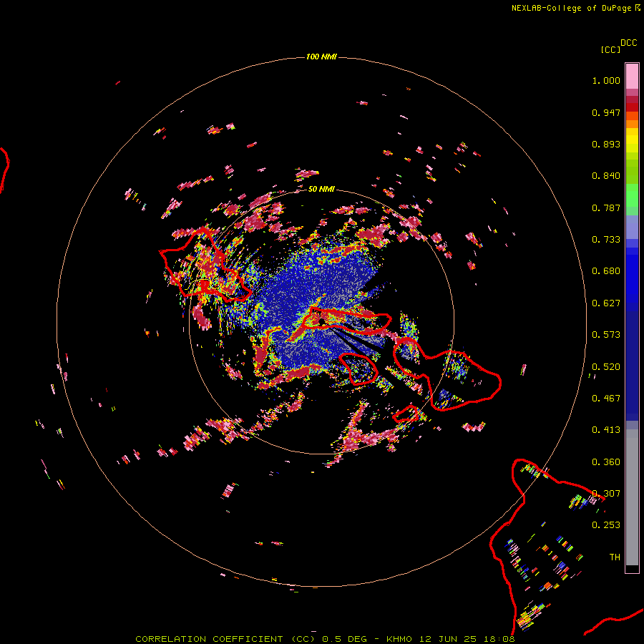Click the 1.000 value on the scale
The height and width of the screenshot is (644, 644).
[606, 80]
